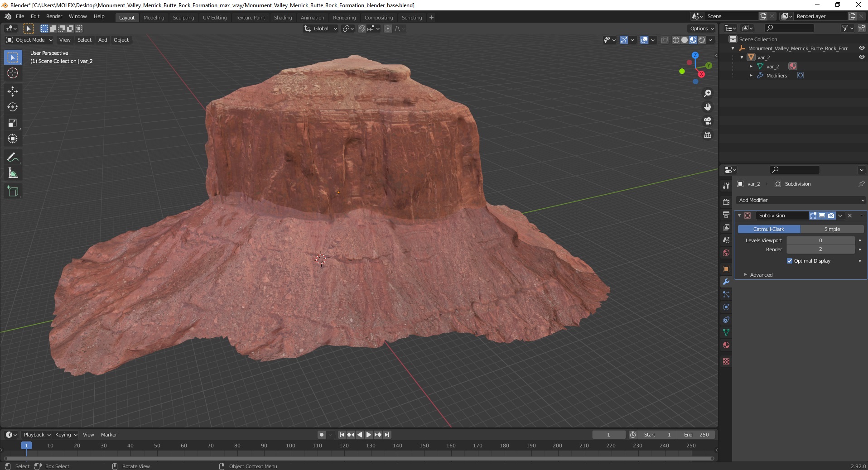The image size is (868, 470).
Task: Remove the Subdivision modifier
Action: pyautogui.click(x=850, y=216)
